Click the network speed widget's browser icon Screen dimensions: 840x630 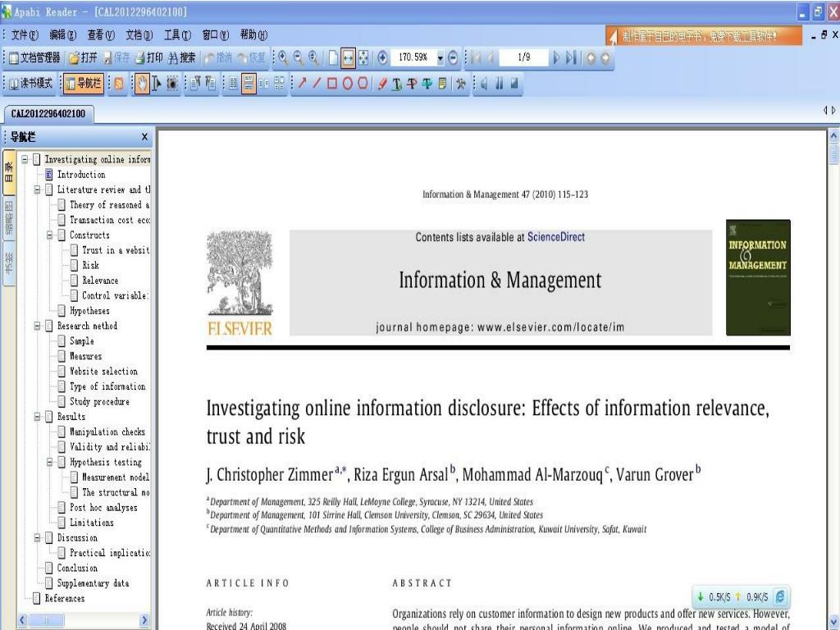(780, 596)
